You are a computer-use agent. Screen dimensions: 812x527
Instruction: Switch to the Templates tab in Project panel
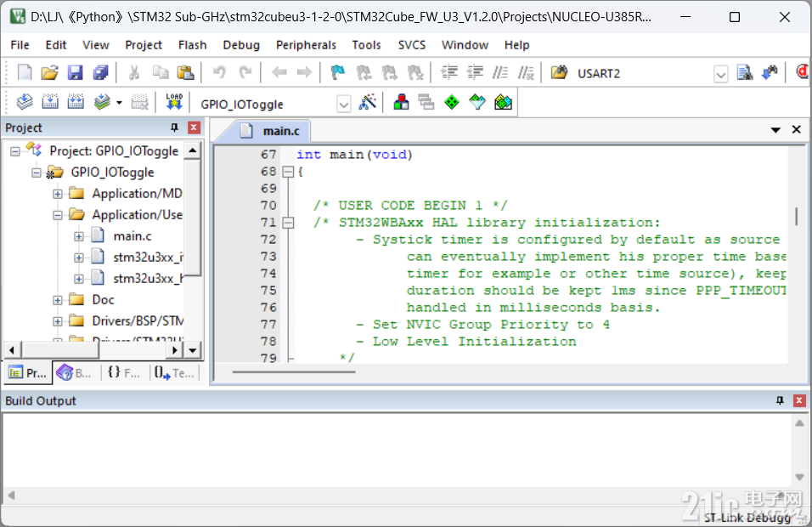[174, 372]
